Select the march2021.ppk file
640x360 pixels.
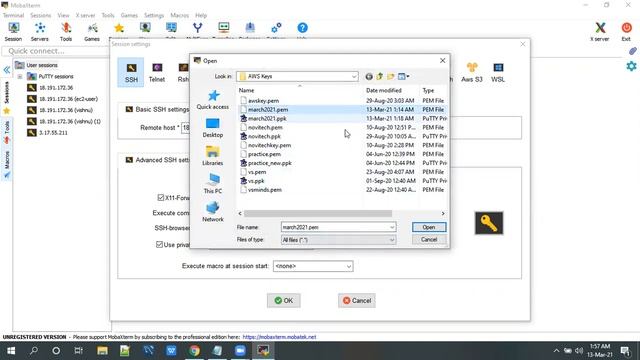point(267,118)
